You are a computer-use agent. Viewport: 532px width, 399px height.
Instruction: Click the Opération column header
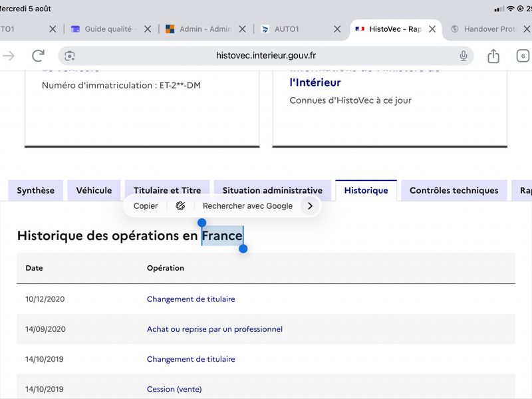point(166,268)
